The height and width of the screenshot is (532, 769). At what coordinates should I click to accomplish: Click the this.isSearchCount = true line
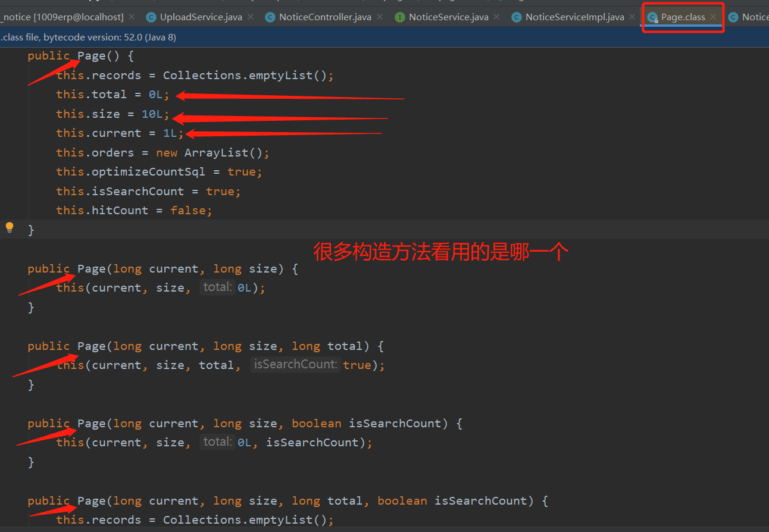[x=148, y=192]
